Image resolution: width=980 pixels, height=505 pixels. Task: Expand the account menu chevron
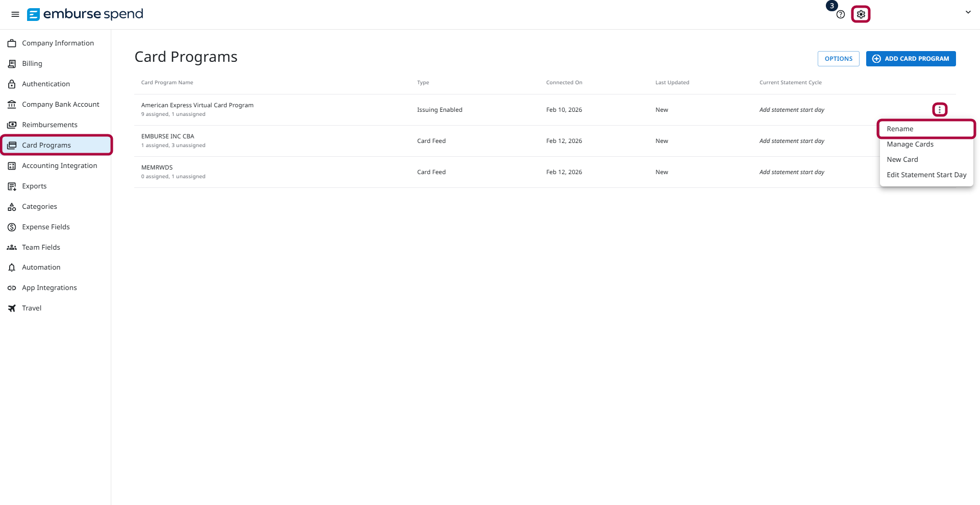tap(968, 12)
